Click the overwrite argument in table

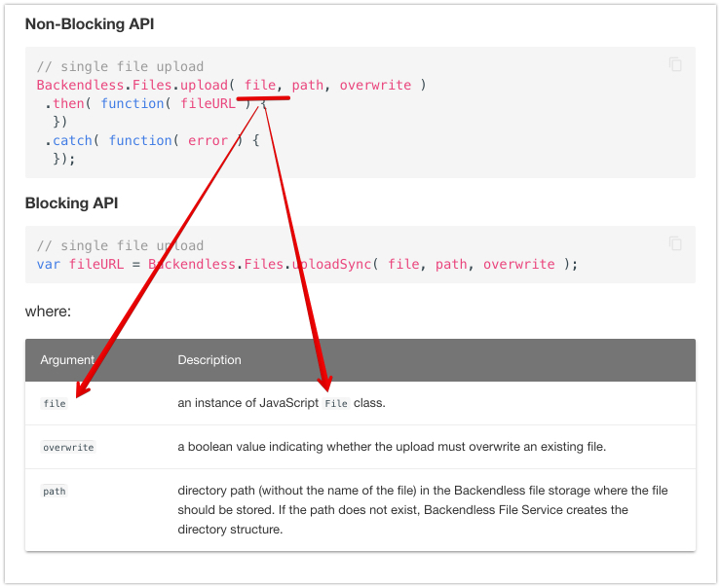point(68,447)
